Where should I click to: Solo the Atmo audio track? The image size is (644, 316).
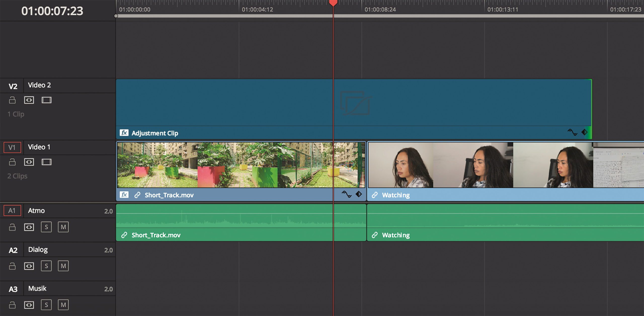pyautogui.click(x=46, y=227)
